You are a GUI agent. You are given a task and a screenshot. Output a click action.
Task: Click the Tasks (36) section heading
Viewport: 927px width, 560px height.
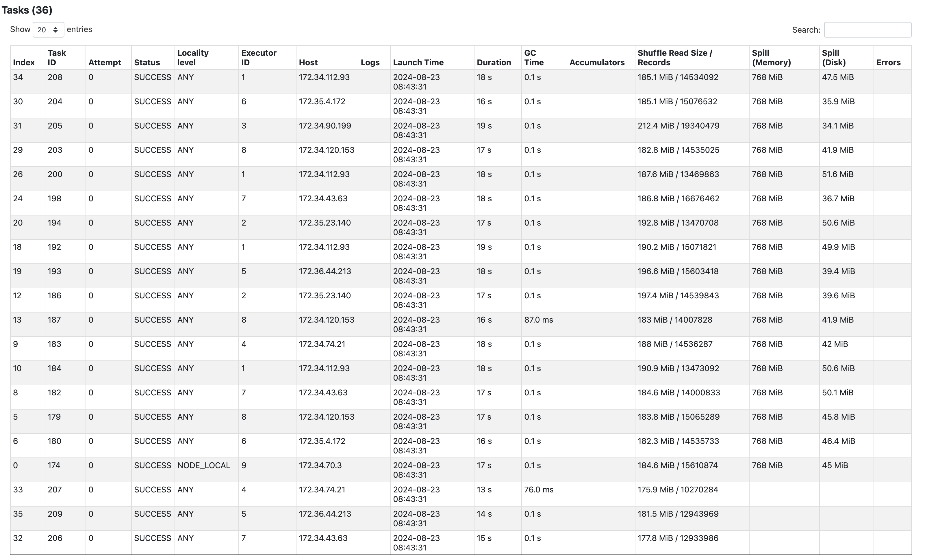[27, 10]
